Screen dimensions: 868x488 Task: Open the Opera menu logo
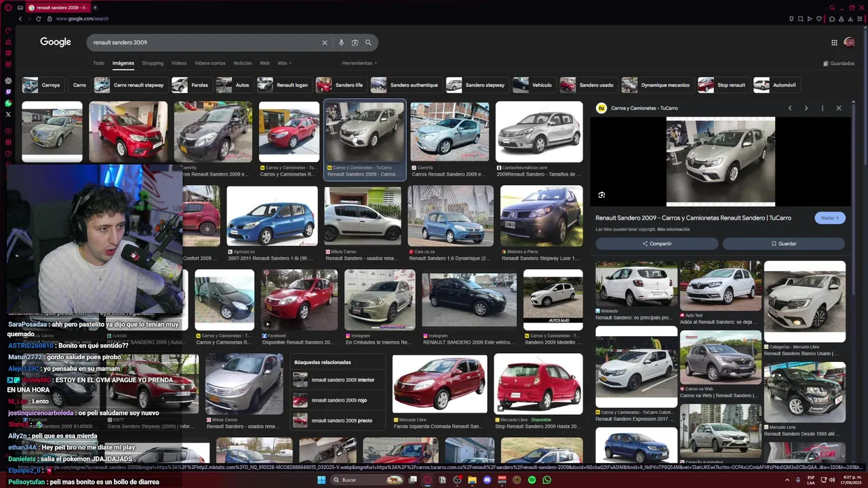point(8,7)
